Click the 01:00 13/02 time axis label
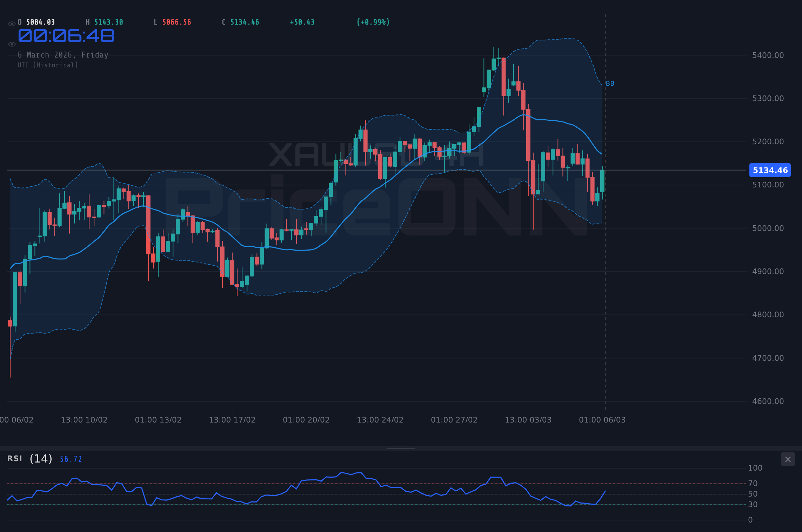 coord(158,420)
